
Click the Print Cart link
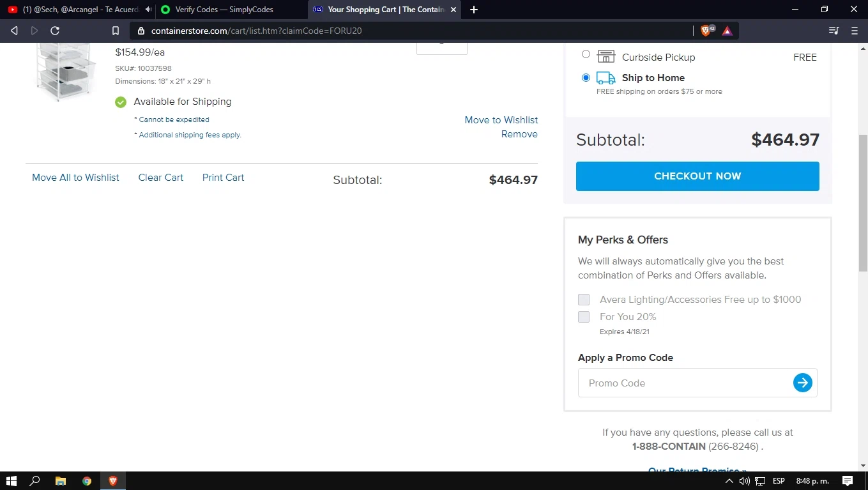pyautogui.click(x=223, y=178)
